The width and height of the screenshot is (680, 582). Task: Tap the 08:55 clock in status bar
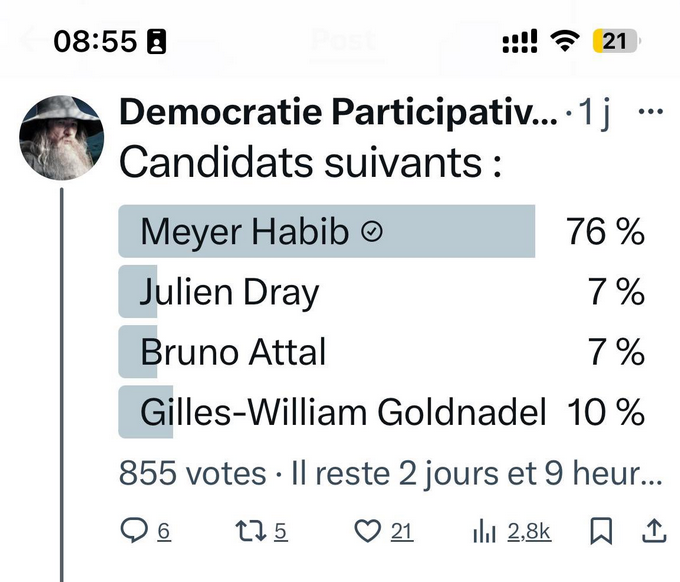(94, 41)
